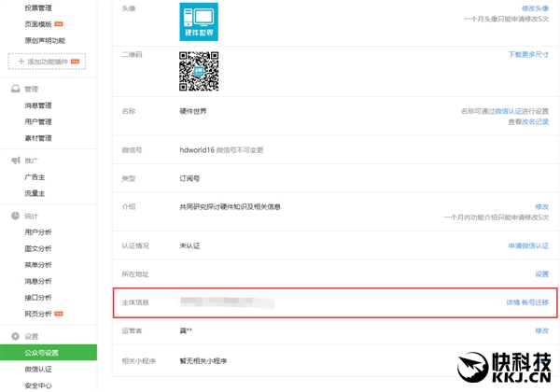Image resolution: width=560 pixels, height=392 pixels.
Task: Click the 硬件世界 avatar image
Action: [x=199, y=21]
